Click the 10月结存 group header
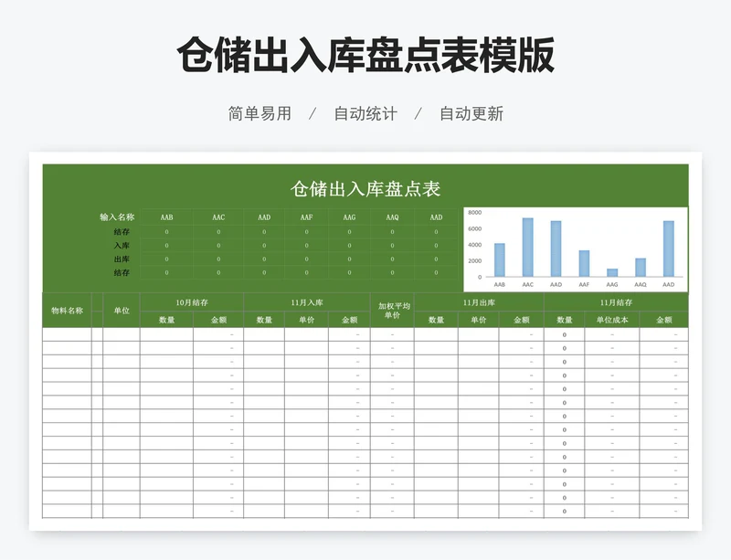This screenshot has width=731, height=560. click(x=192, y=302)
